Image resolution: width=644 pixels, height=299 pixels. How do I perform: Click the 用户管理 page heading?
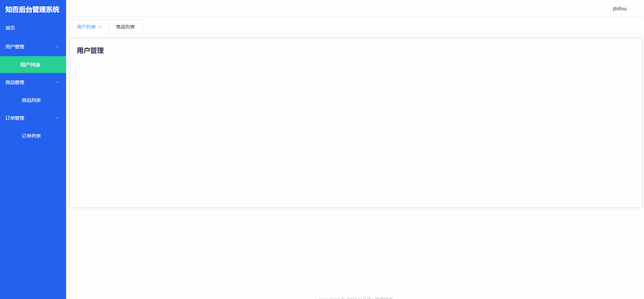coord(90,50)
